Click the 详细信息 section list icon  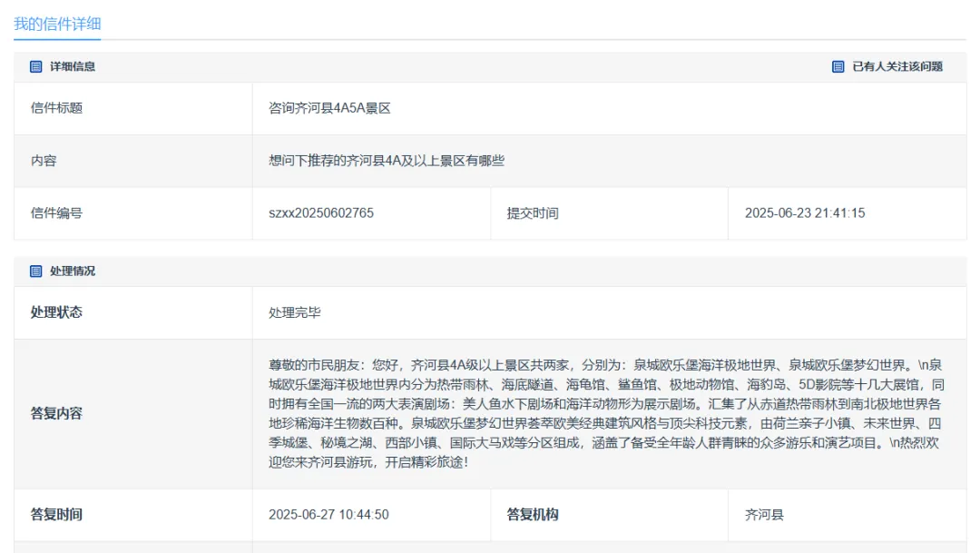[35, 67]
